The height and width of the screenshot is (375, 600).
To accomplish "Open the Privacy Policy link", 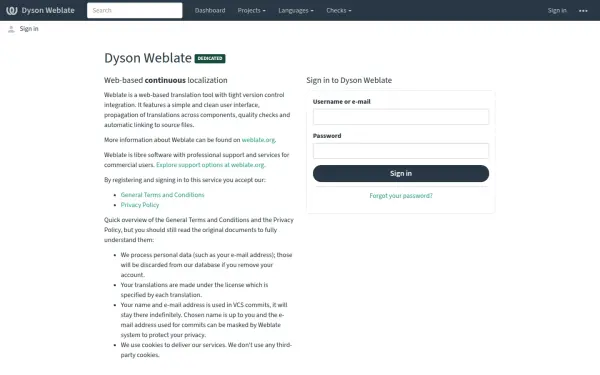I will (x=140, y=205).
